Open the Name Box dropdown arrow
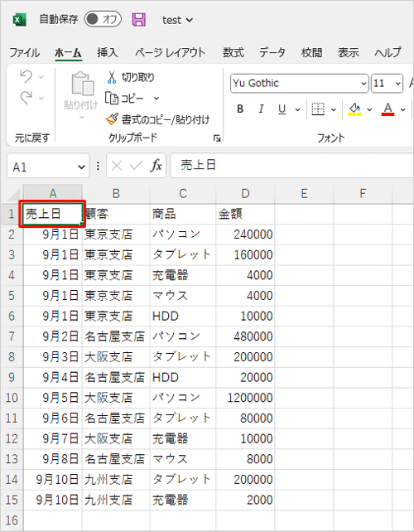Image resolution: width=414 pixels, height=532 pixels. click(81, 167)
